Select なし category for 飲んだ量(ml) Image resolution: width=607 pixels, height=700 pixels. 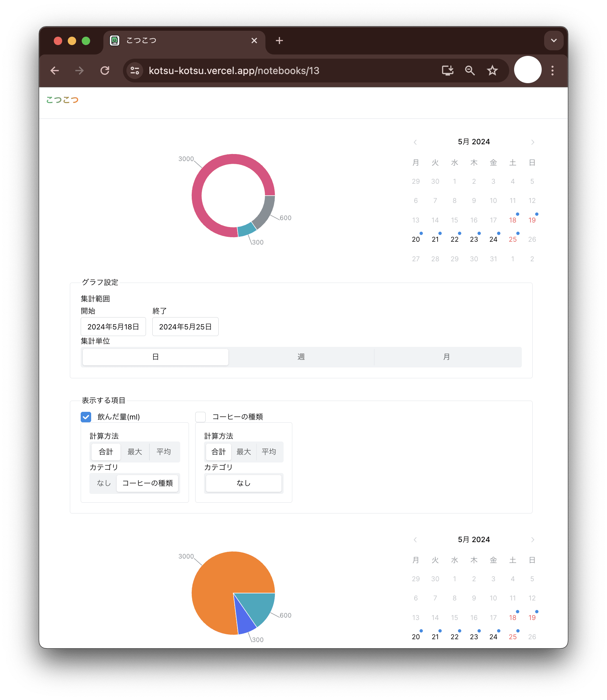click(x=104, y=483)
